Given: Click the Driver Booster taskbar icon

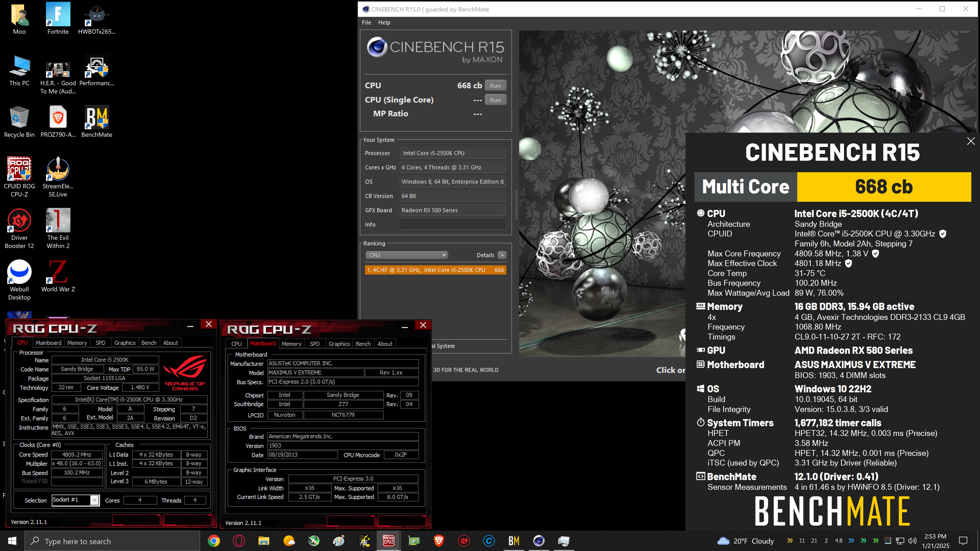Looking at the screenshot, I should (x=464, y=541).
